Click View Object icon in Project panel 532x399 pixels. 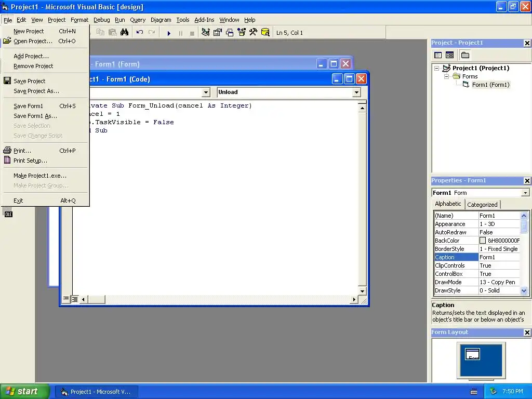tap(449, 55)
